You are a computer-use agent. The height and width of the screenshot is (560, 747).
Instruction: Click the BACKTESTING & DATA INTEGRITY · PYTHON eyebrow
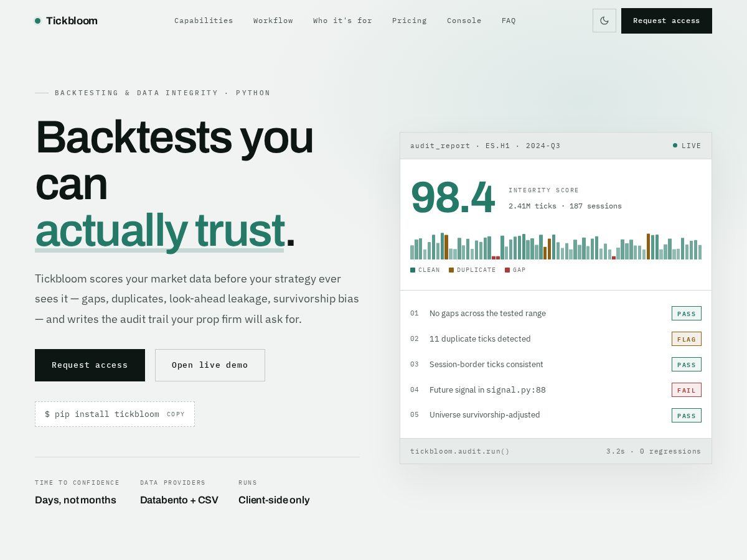click(x=162, y=93)
